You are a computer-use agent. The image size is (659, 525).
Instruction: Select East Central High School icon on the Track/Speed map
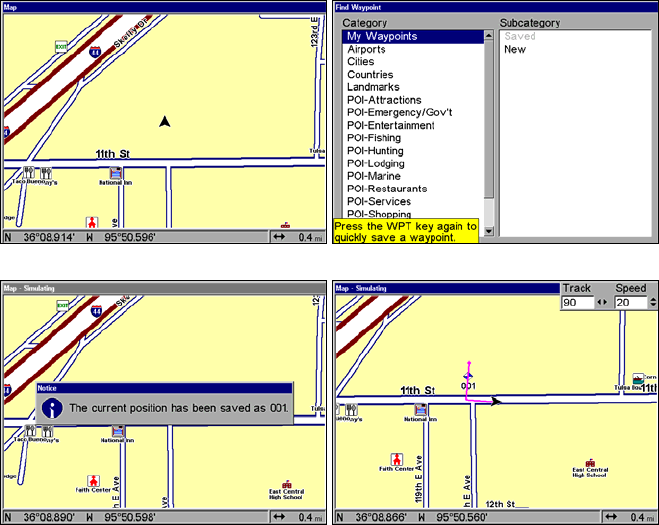tap(590, 464)
